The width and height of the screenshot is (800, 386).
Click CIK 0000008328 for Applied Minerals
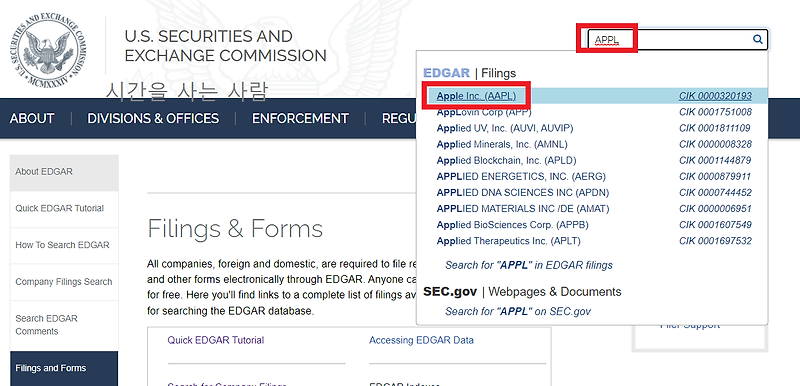(x=715, y=144)
